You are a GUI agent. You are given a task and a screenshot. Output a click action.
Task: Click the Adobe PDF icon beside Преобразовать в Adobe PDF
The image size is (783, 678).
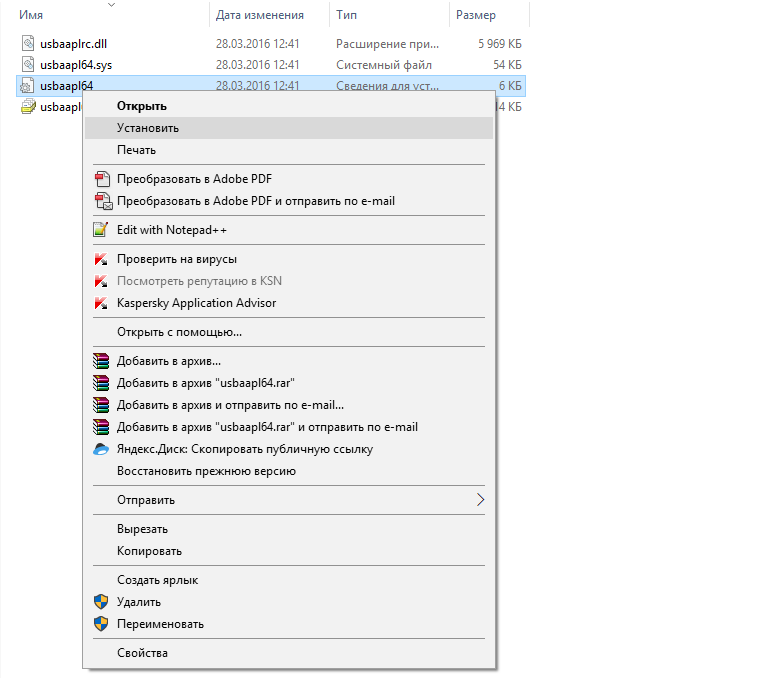pyautogui.click(x=100, y=179)
